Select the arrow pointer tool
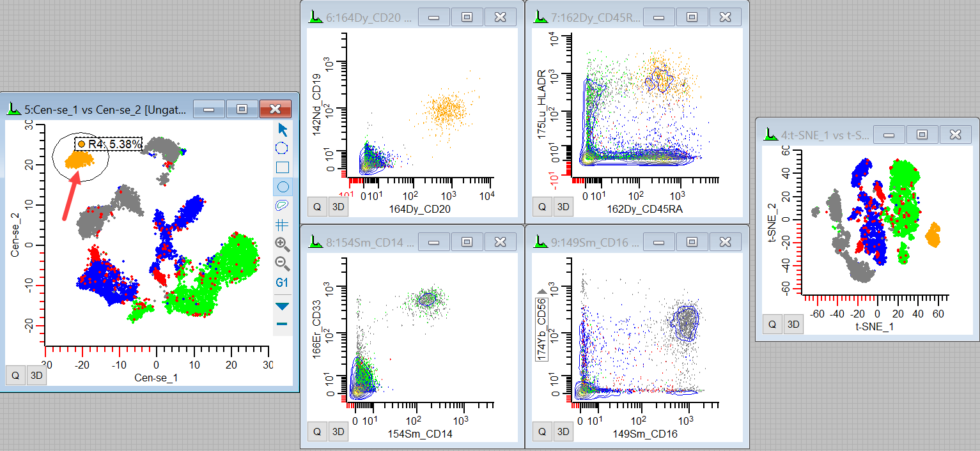This screenshot has height=451, width=980. tap(282, 130)
